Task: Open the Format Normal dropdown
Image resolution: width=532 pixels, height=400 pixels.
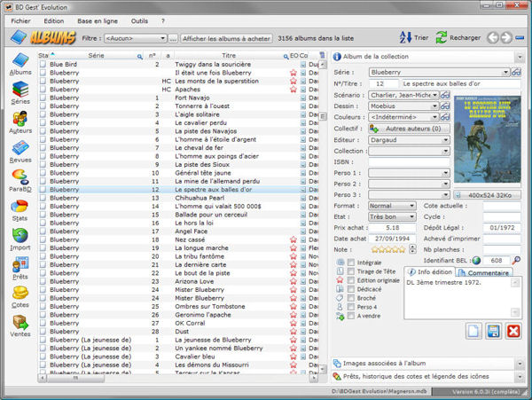Action: point(392,206)
